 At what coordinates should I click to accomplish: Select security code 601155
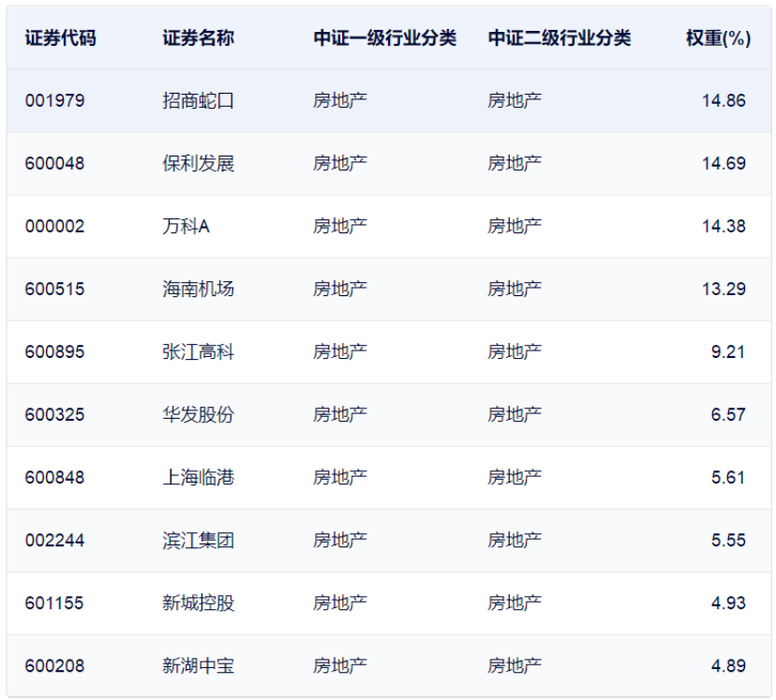54,603
